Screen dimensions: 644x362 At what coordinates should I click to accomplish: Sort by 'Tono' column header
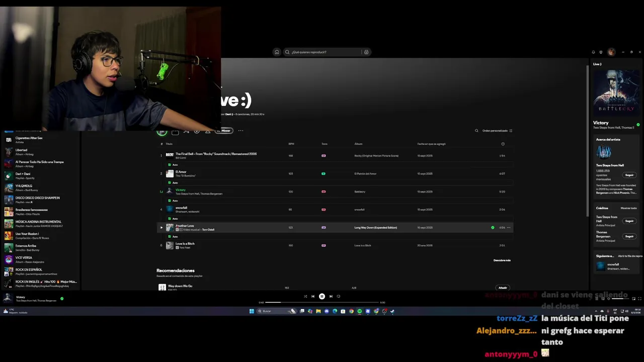tap(324, 144)
